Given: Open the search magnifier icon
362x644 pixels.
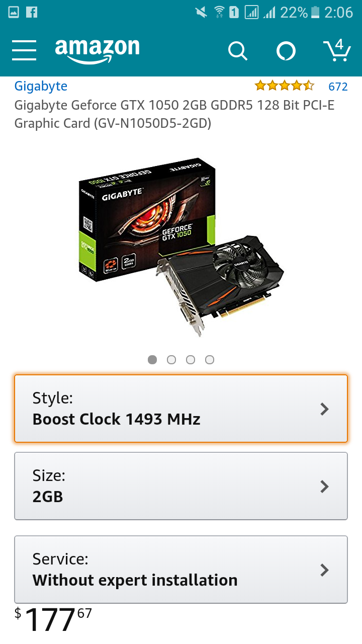Looking at the screenshot, I should (x=237, y=51).
